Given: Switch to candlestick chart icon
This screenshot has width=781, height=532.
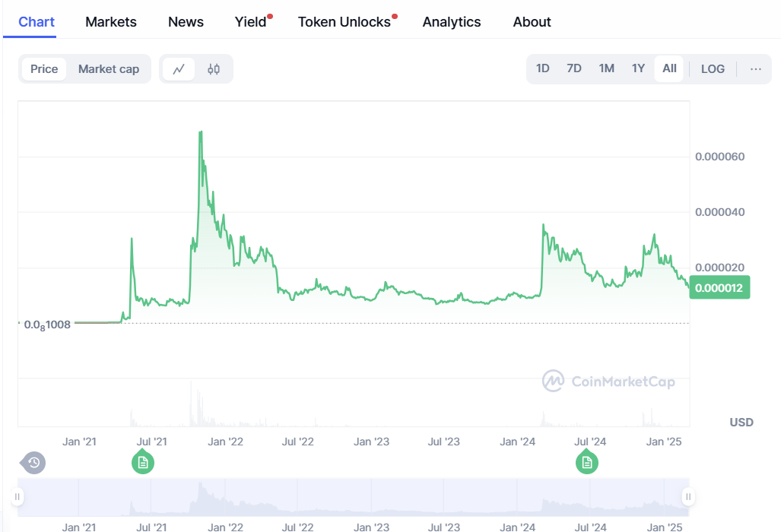Looking at the screenshot, I should (x=214, y=69).
